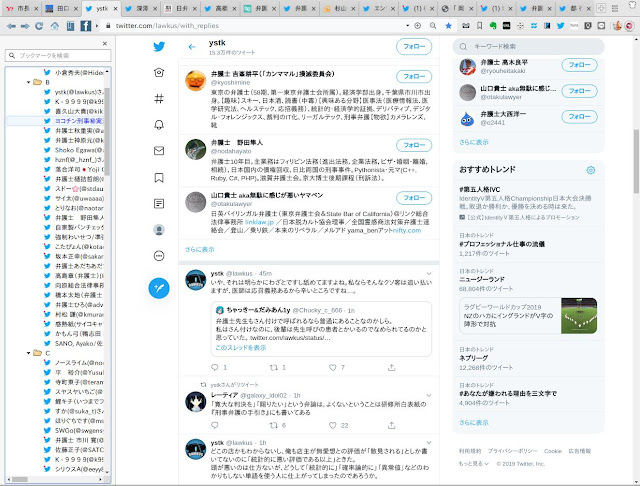
Task: Like the レーティア tweet with 22 likes
Action: tap(333, 425)
